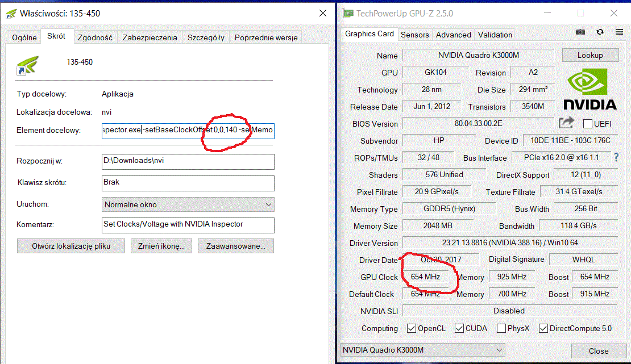Screen dimensions: 631x364
Task: Click the BIOS share/export arrow icon
Action: (566, 122)
